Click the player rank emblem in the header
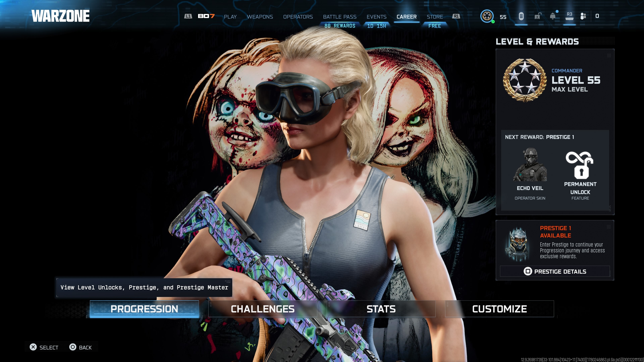644x362 pixels. (x=487, y=16)
